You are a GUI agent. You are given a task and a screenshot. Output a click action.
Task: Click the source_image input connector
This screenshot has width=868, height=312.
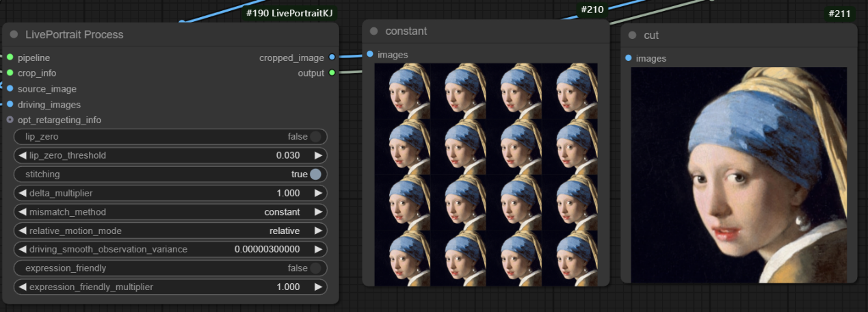(x=10, y=89)
